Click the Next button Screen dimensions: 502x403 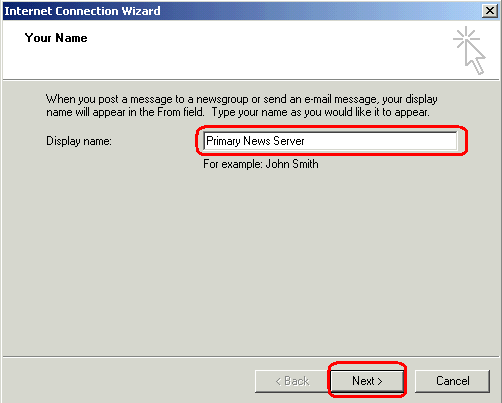pos(367,381)
